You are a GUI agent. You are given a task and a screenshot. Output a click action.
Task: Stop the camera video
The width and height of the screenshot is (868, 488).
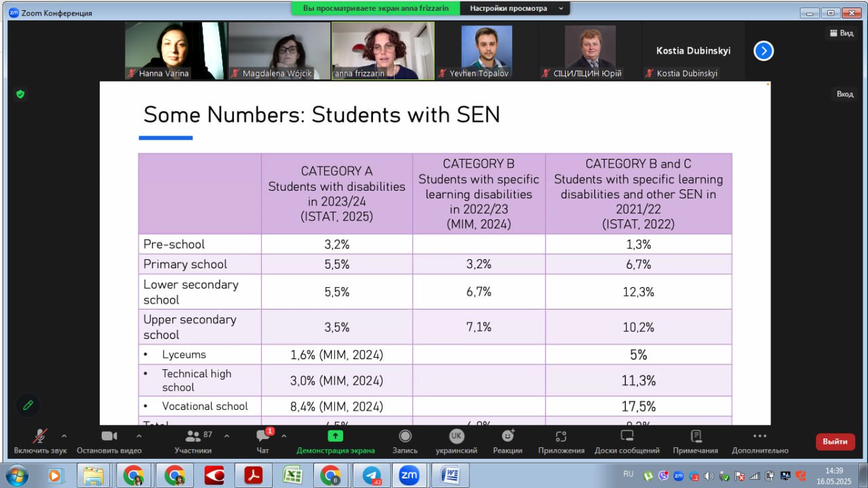(108, 436)
